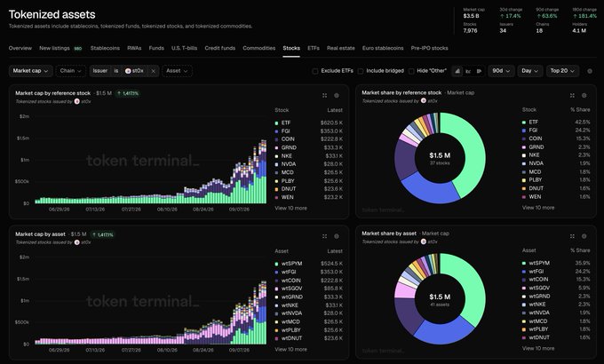Click ETF green swatch in reference share legend
Viewport: 604px width, 364px height.
coord(524,123)
